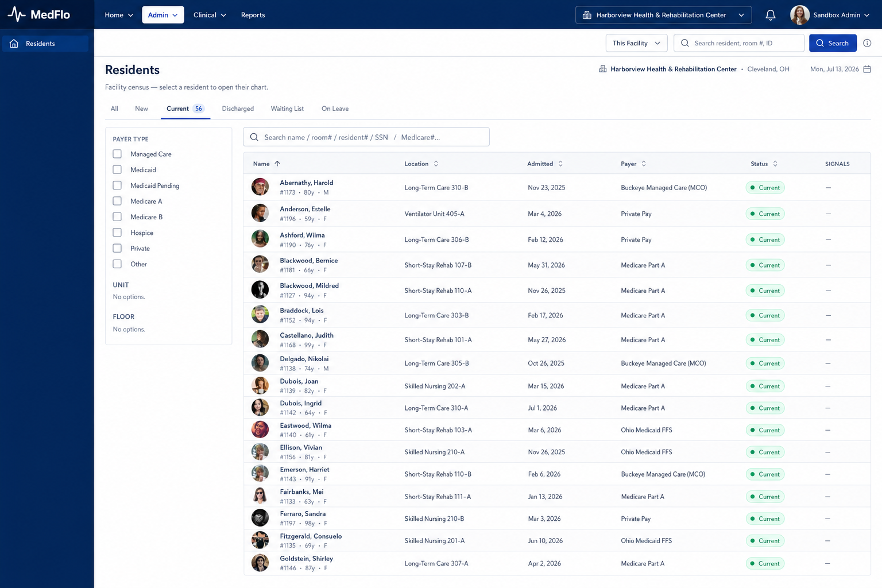Click Wilma Ashford's avatar
Screen dimensions: 882x588
pos(260,239)
